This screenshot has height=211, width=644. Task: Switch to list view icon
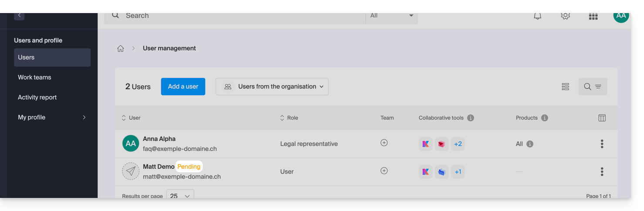tap(566, 87)
